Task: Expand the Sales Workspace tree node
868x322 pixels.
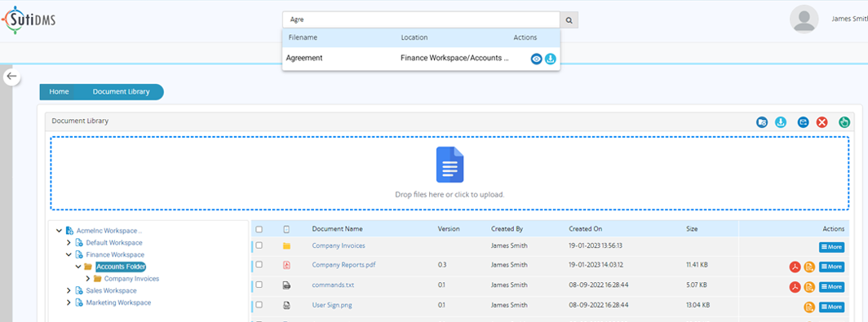Action: (x=69, y=290)
